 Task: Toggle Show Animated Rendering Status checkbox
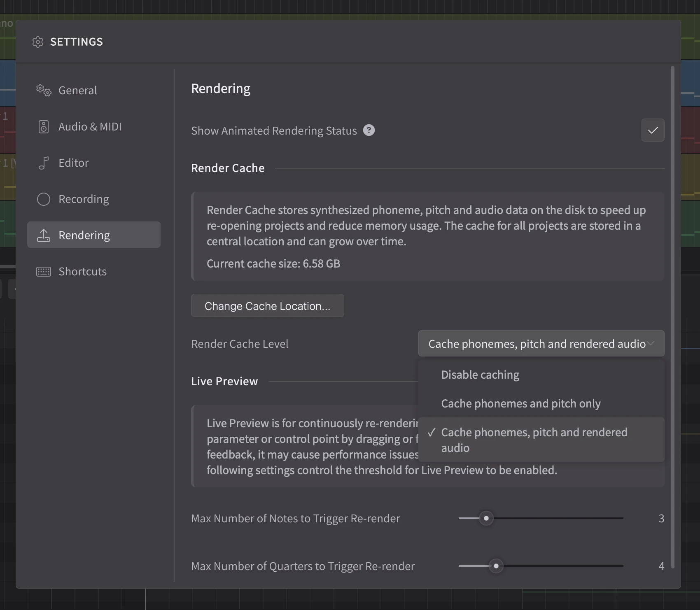[x=653, y=130]
